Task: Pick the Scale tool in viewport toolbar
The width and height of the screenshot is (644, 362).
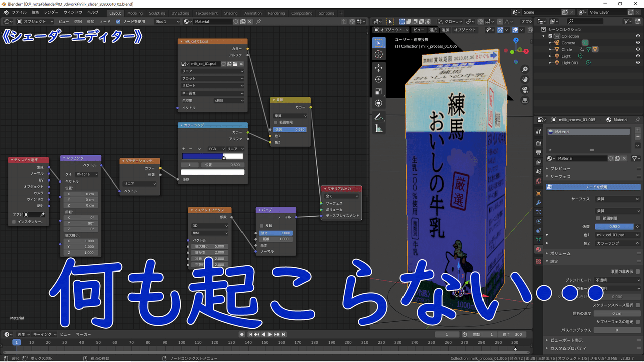Action: coord(379,91)
